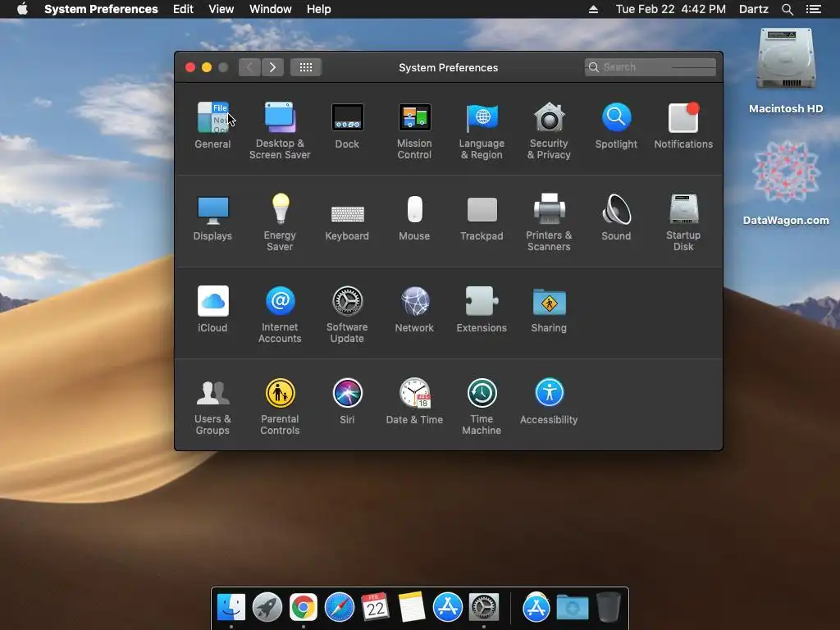Open the Downloads folder in Dock
The image size is (840, 630).
(x=572, y=608)
